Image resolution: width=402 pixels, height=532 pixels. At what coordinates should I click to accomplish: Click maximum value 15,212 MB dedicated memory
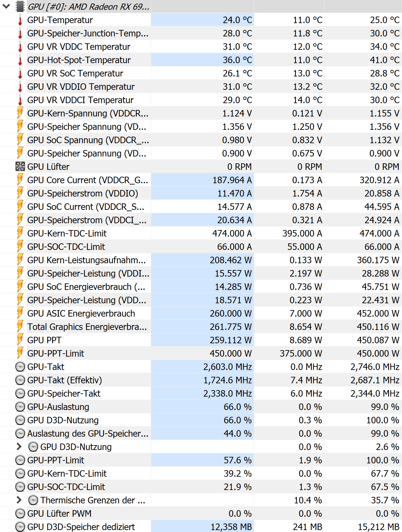[x=379, y=527]
